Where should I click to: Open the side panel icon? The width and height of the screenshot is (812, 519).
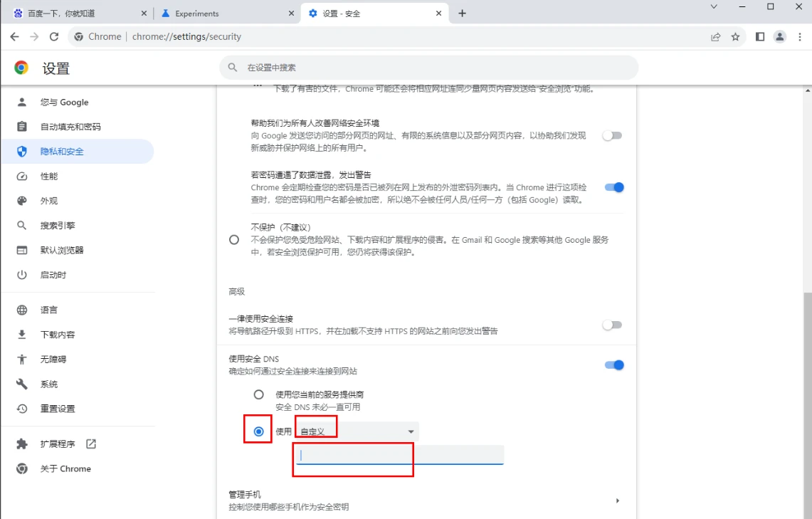pos(760,37)
